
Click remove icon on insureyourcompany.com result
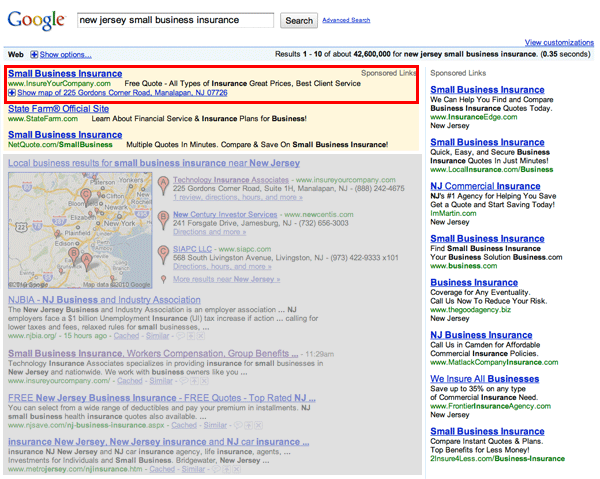(x=204, y=381)
